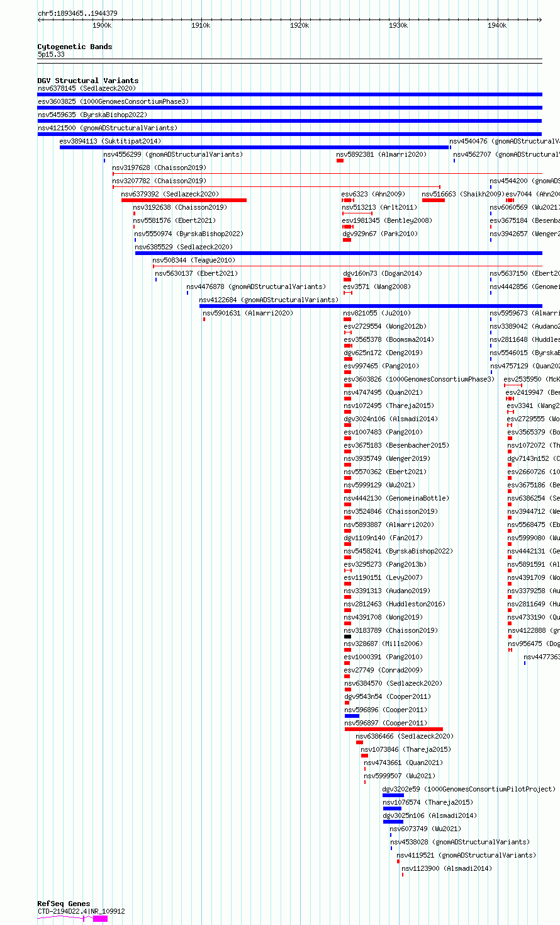Click the 5p15.33 band label
This screenshot has width=560, height=925.
(51, 55)
